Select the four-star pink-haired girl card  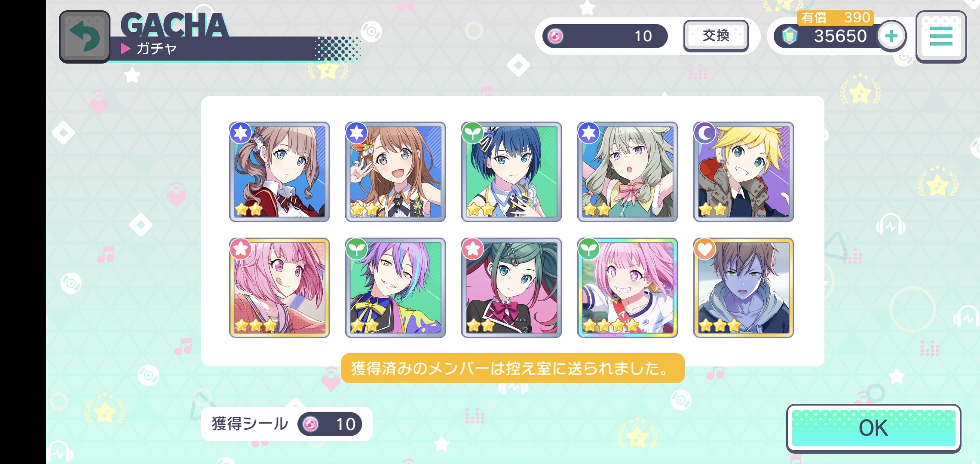(628, 288)
